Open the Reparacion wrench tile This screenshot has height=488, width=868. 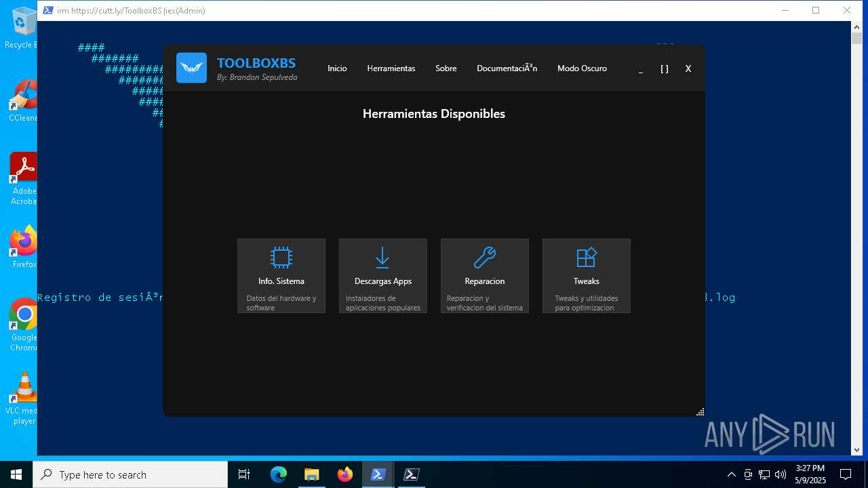click(x=485, y=276)
